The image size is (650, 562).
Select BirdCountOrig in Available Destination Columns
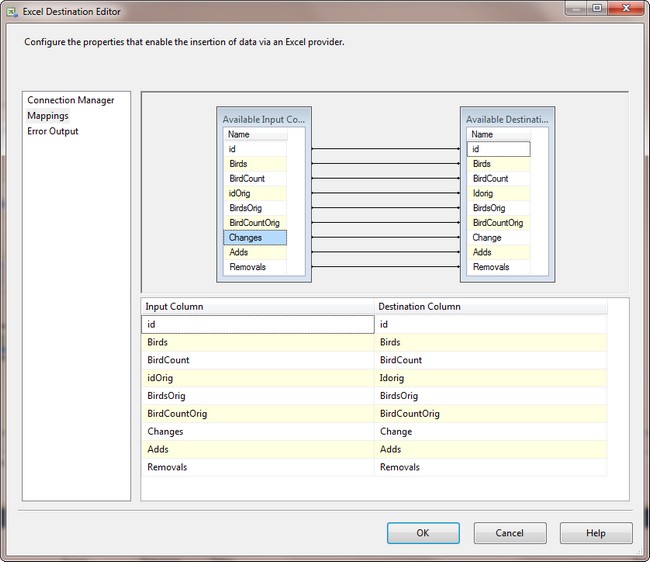tap(499, 223)
